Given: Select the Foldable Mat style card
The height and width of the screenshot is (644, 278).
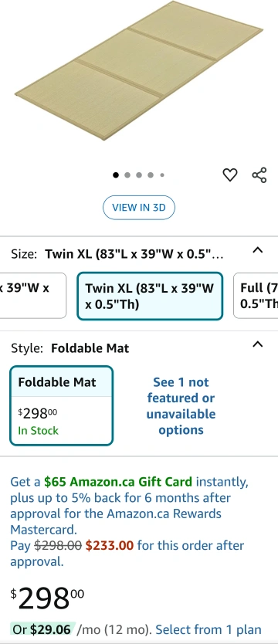Looking at the screenshot, I should [x=61, y=406].
